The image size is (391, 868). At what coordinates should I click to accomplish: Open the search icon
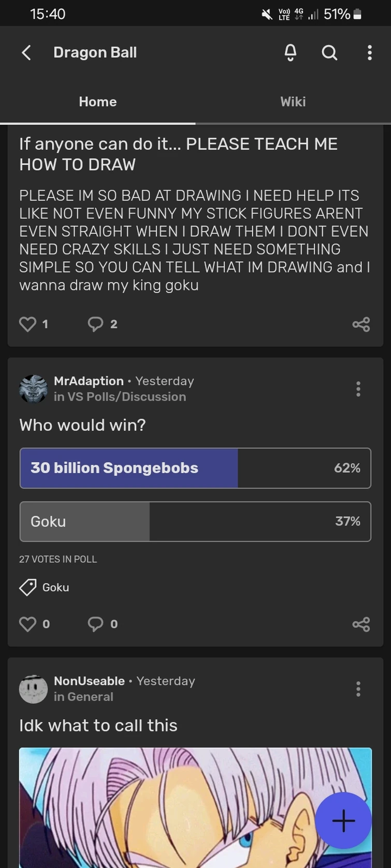(329, 52)
